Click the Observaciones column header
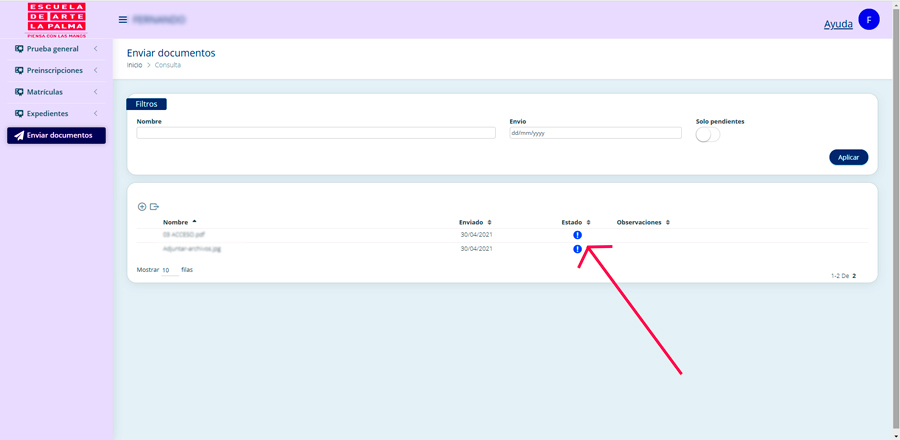This screenshot has height=440, width=900. pyautogui.click(x=639, y=222)
